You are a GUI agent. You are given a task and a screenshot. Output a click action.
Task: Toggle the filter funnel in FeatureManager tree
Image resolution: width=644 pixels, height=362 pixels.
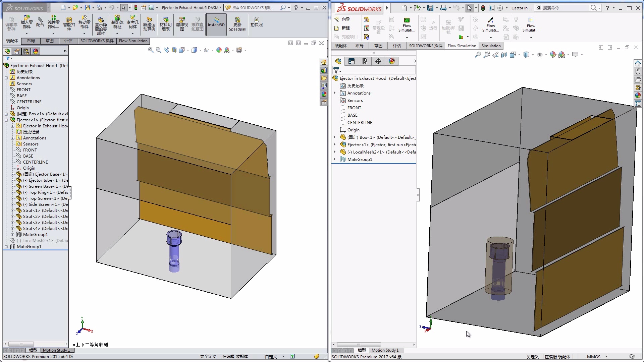point(7,58)
